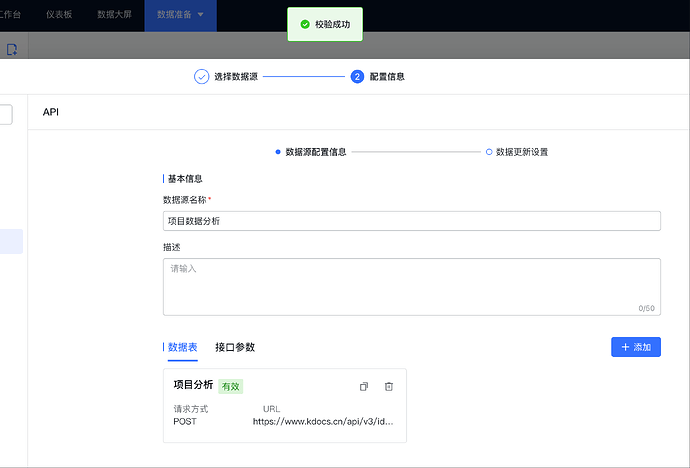The width and height of the screenshot is (690, 468).
Task: Click the 校验成功 notification toast
Action: [325, 24]
